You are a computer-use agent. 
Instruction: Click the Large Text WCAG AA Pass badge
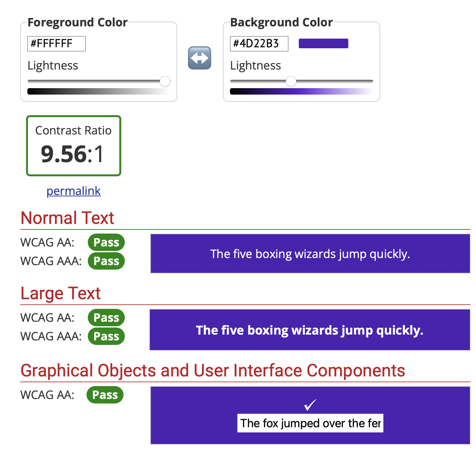click(106, 318)
